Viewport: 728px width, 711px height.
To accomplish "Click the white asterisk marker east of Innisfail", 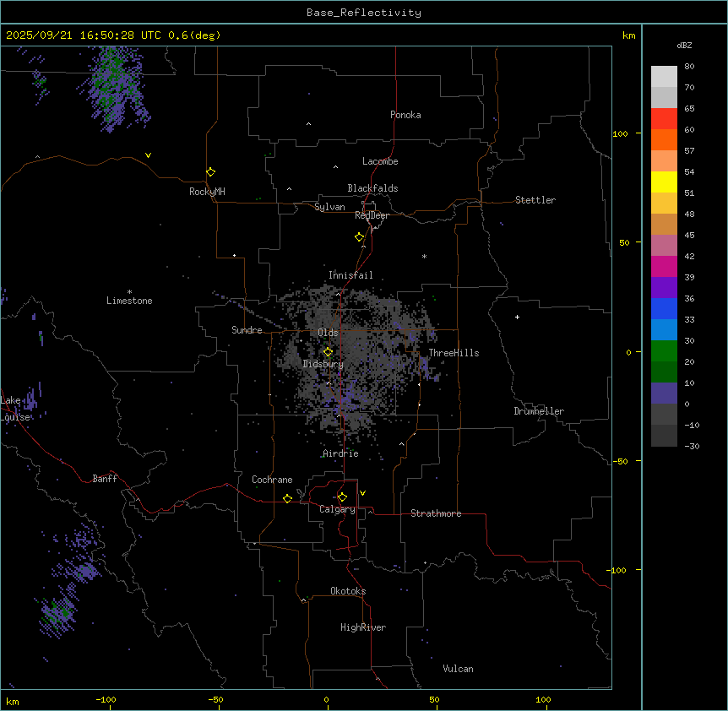I will coord(424,257).
